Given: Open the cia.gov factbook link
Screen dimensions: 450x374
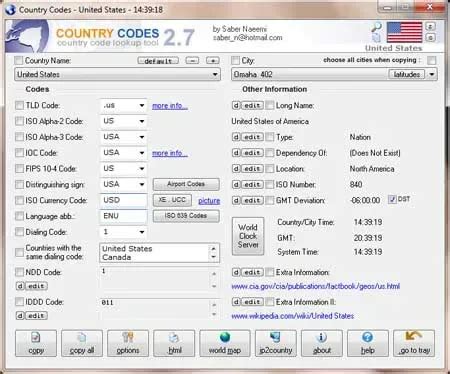Looking at the screenshot, I should [x=315, y=286].
